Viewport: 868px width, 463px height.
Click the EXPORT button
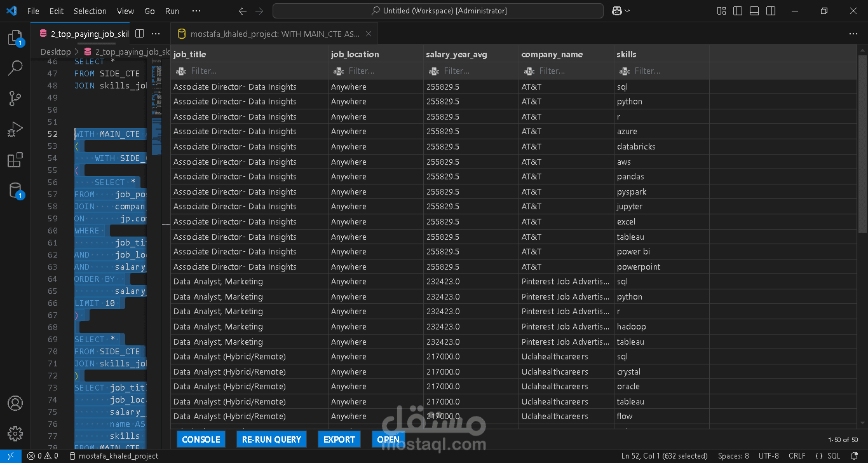pos(339,439)
